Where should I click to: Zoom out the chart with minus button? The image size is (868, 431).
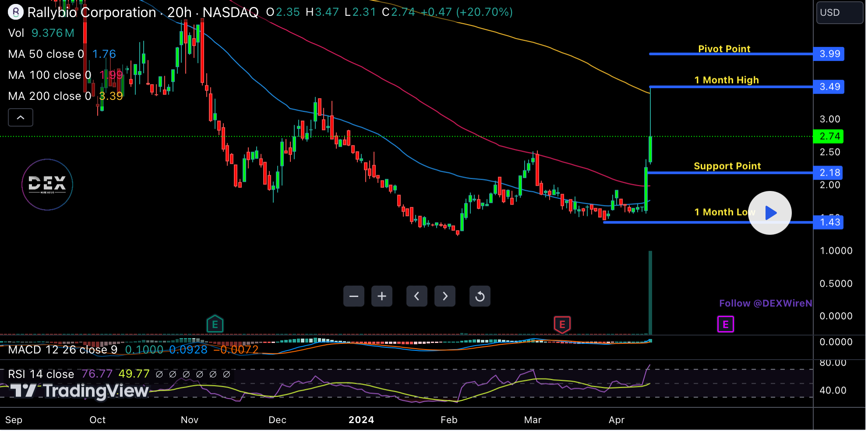(x=354, y=297)
